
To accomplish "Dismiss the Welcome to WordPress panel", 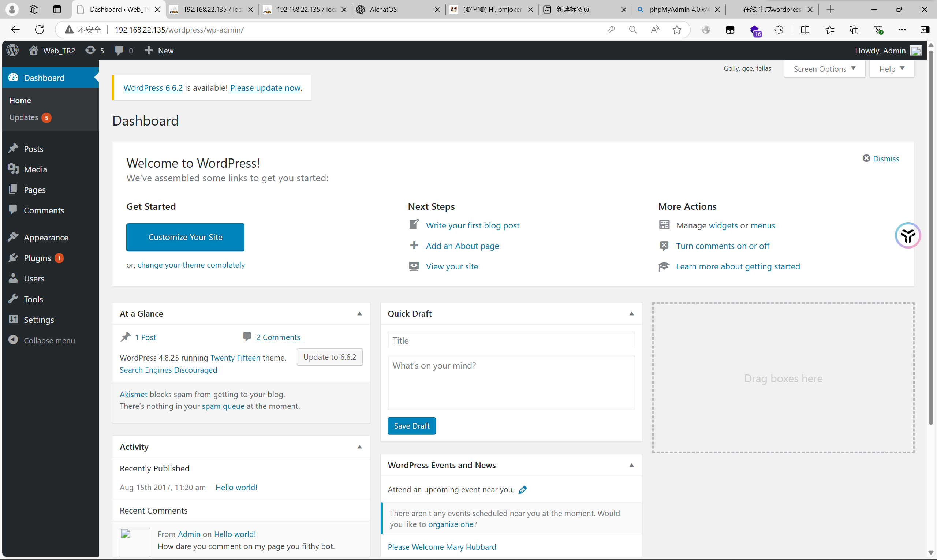I will [881, 158].
